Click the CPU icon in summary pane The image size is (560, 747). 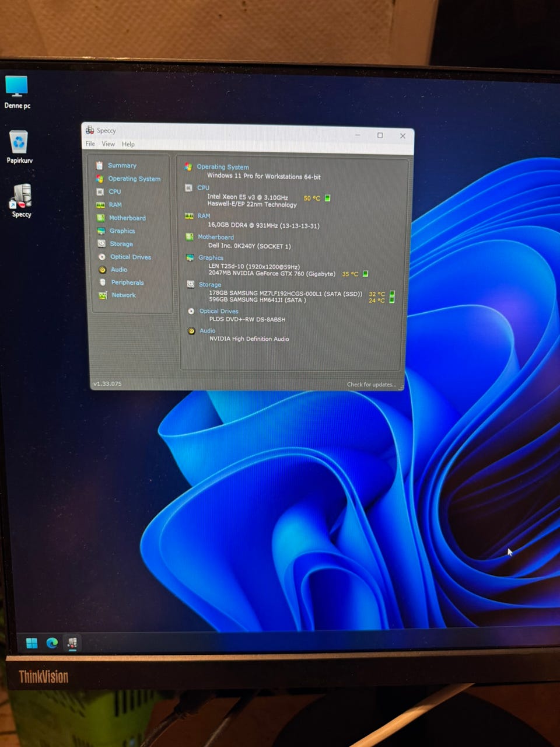tap(188, 188)
